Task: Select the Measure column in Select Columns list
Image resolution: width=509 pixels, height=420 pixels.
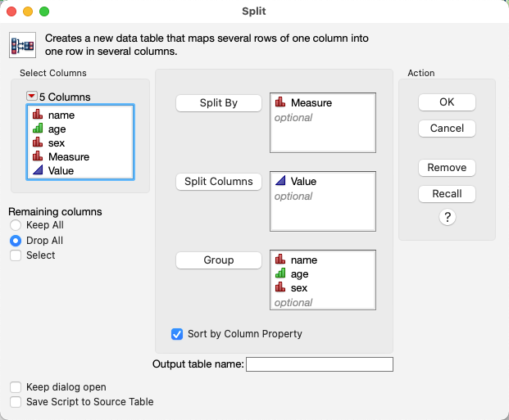Action: pyautogui.click(x=68, y=157)
